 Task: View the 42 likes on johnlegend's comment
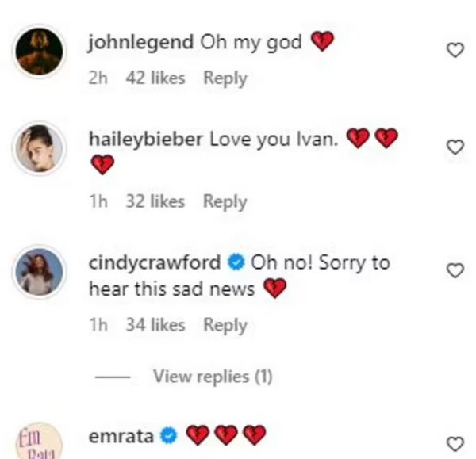point(155,78)
